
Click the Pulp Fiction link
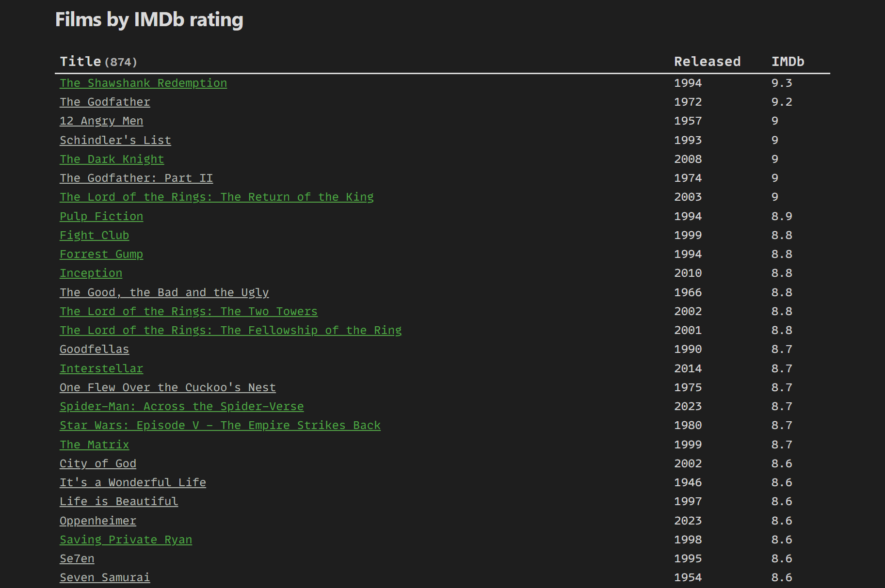coord(101,216)
